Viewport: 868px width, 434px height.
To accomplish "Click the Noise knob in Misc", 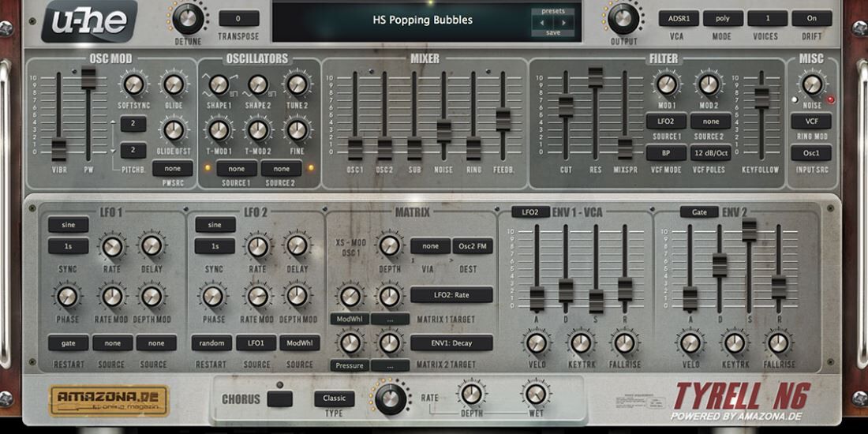I will pos(812,84).
